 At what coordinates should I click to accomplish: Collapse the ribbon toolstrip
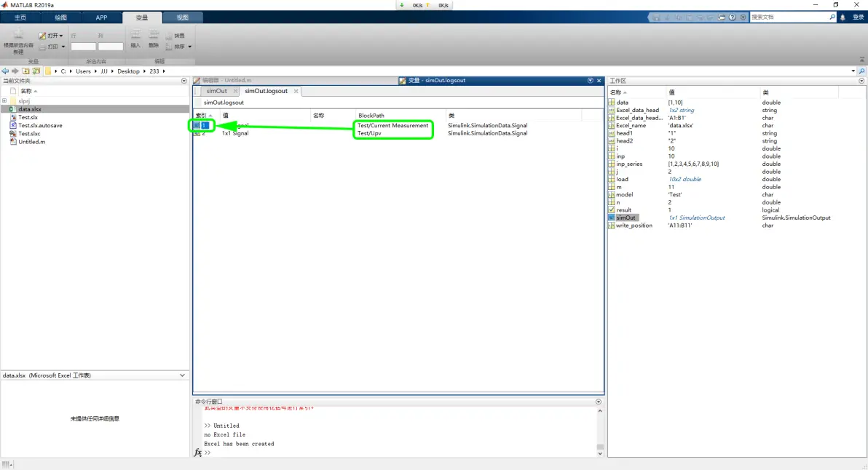(x=862, y=60)
